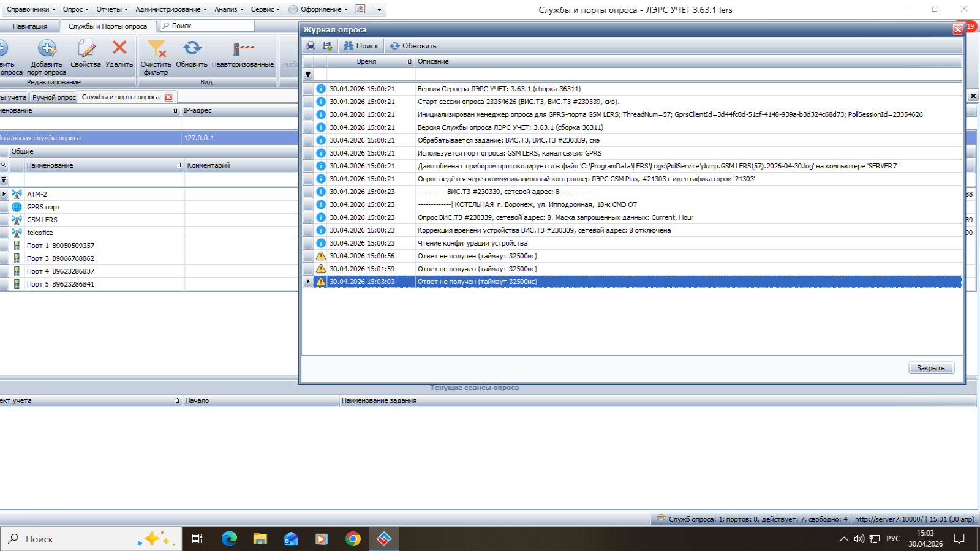Open the Оформление dropdown
980x551 pixels.
(x=318, y=9)
